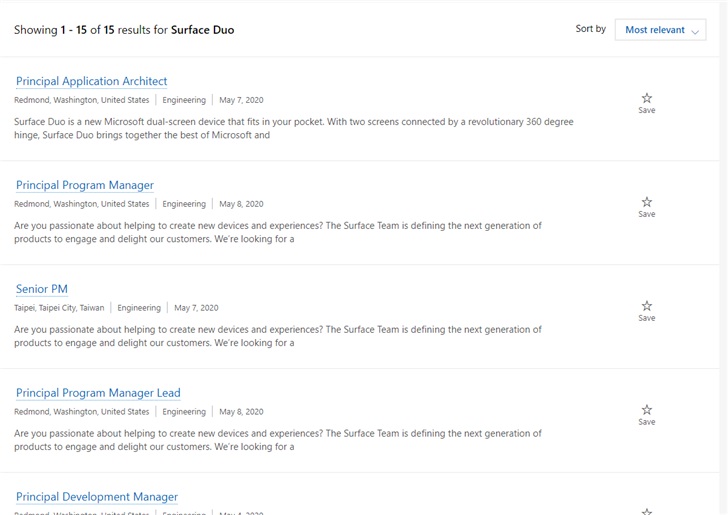Screen dimensions: 728x515
Task: Click the Save label for Principal Application Architect
Action: [x=647, y=110]
